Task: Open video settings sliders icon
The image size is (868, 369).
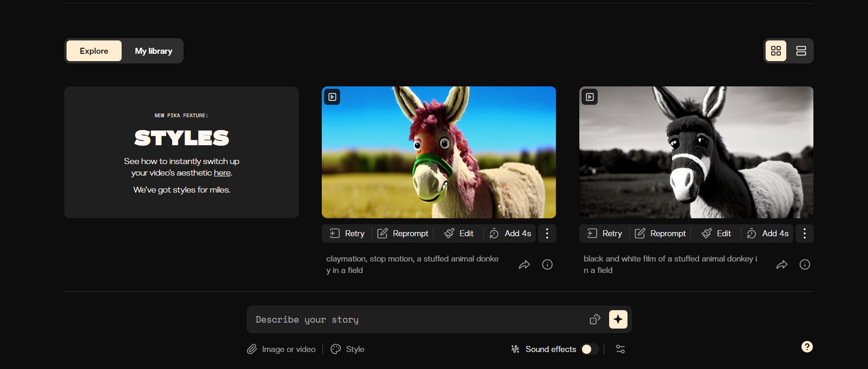Action: point(620,349)
